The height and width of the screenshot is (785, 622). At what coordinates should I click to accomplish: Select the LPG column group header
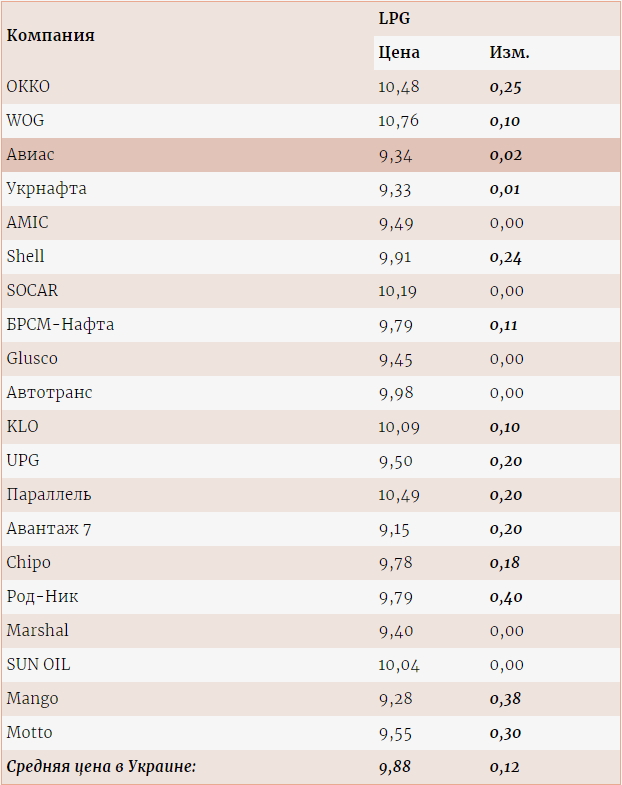[x=394, y=19]
